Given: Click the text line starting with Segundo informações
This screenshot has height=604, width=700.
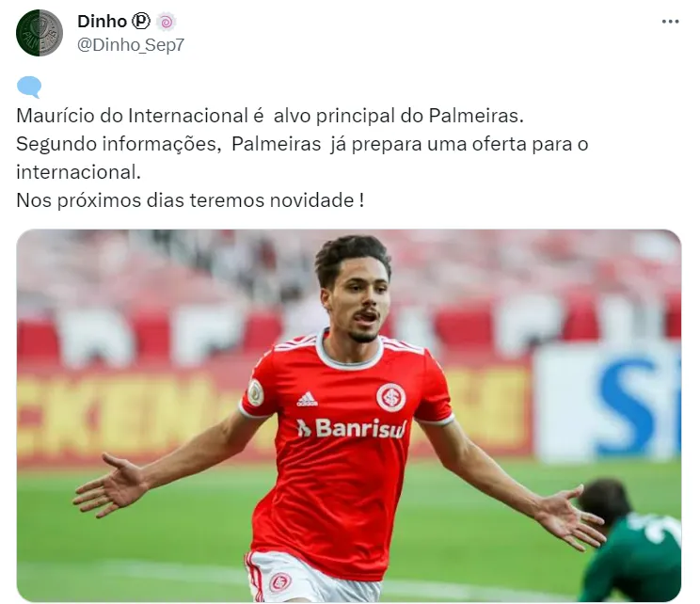Looking at the screenshot, I should coord(302,144).
